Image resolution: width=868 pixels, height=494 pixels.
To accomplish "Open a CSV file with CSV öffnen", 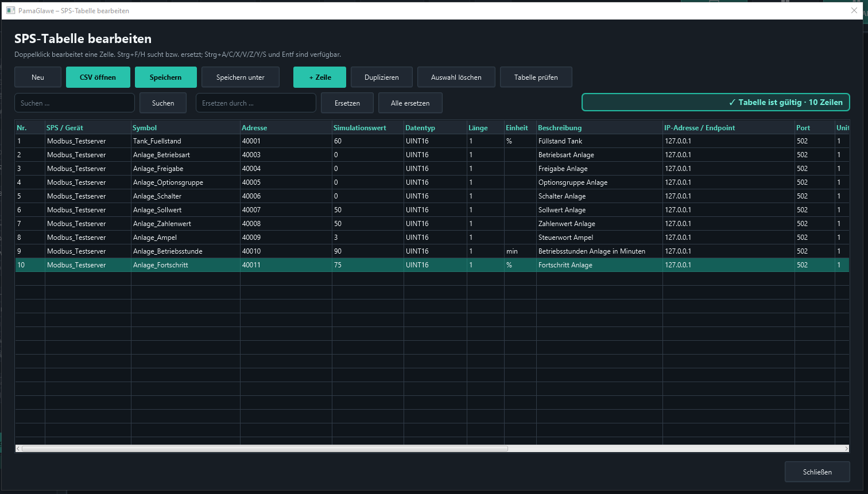I will point(98,77).
